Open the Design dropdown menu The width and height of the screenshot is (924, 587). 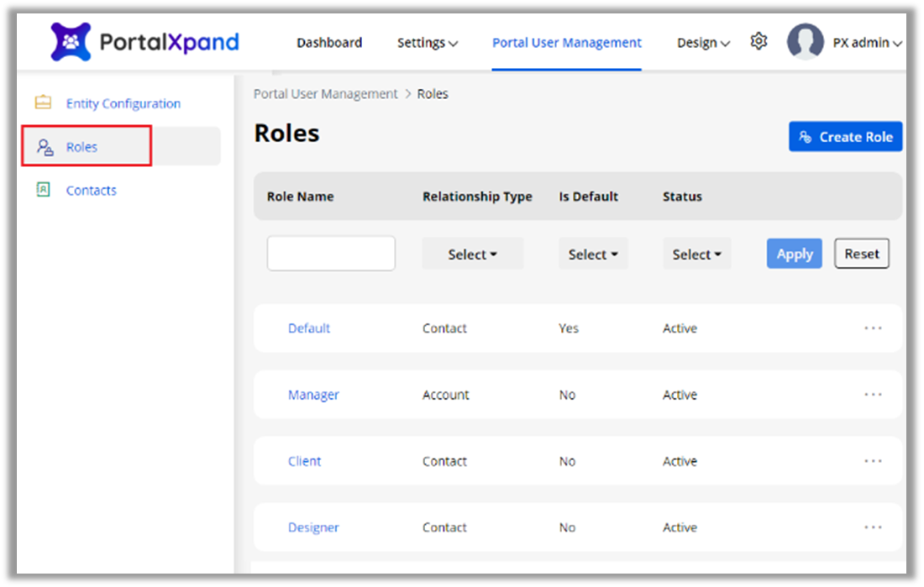tap(702, 43)
